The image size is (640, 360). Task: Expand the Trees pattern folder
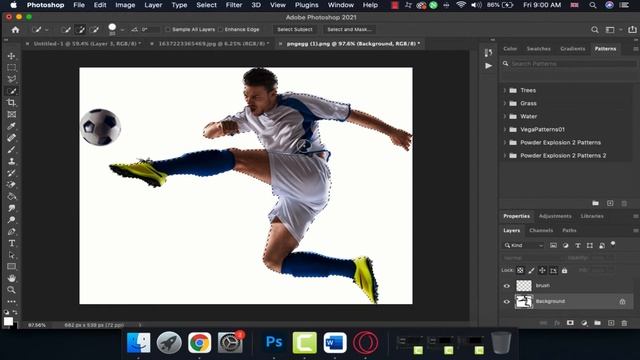pyautogui.click(x=504, y=90)
